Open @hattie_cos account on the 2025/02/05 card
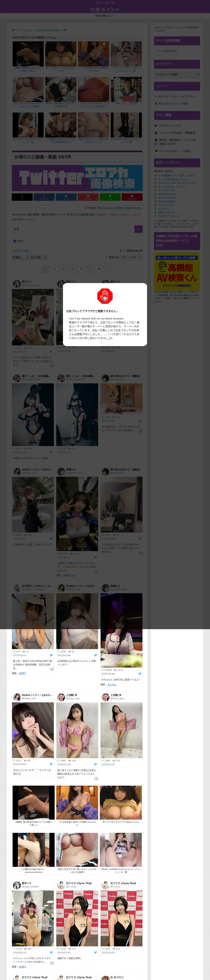Viewport: 210px width, 980px height. point(29,698)
